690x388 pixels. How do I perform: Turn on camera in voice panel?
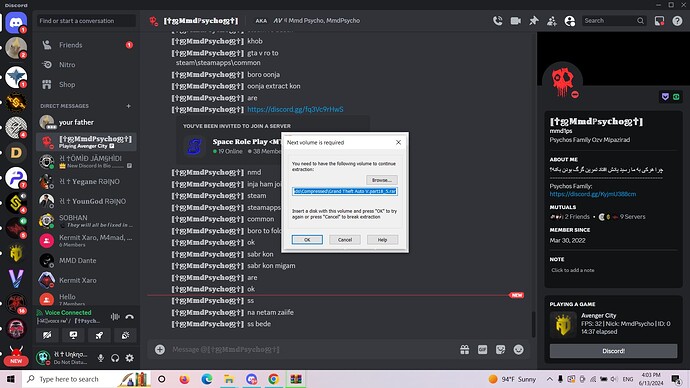pyautogui.click(x=47, y=335)
